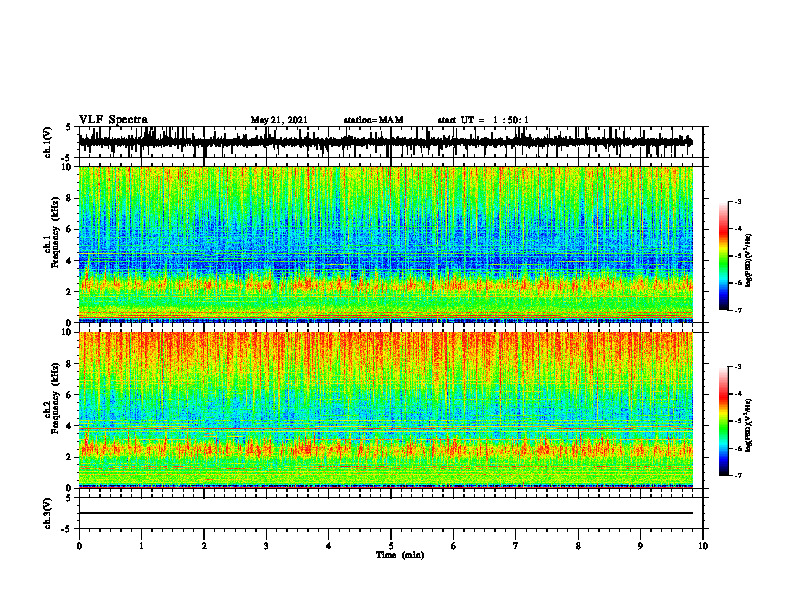Click the "5" minute tick on time axis
Viewport: 792px width, 612px height.
391,546
